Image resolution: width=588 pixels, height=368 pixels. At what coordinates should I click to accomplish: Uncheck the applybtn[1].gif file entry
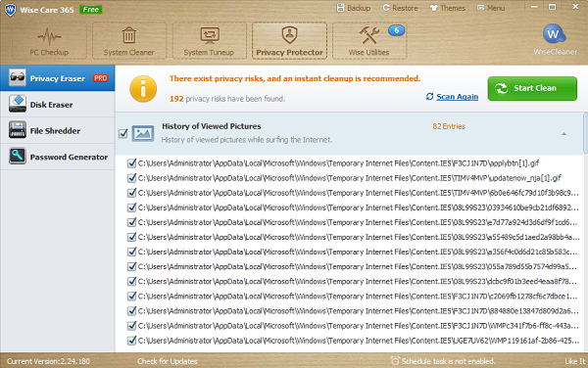click(x=131, y=163)
